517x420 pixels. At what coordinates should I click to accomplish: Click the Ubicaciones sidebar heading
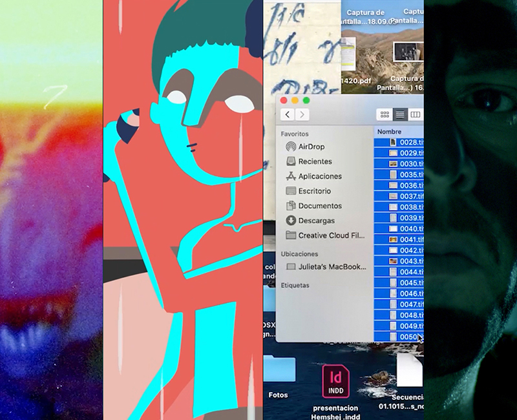299,254
